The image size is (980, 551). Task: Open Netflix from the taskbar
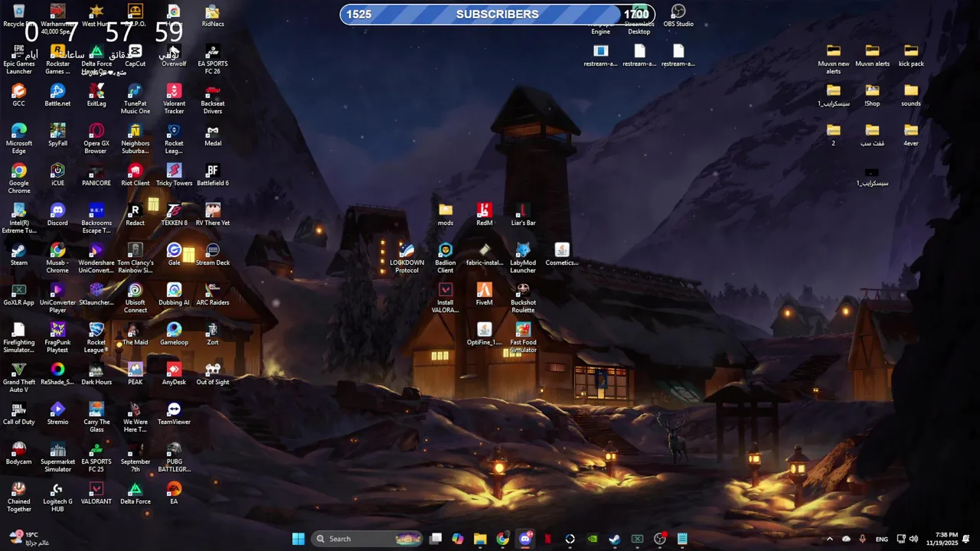click(547, 539)
